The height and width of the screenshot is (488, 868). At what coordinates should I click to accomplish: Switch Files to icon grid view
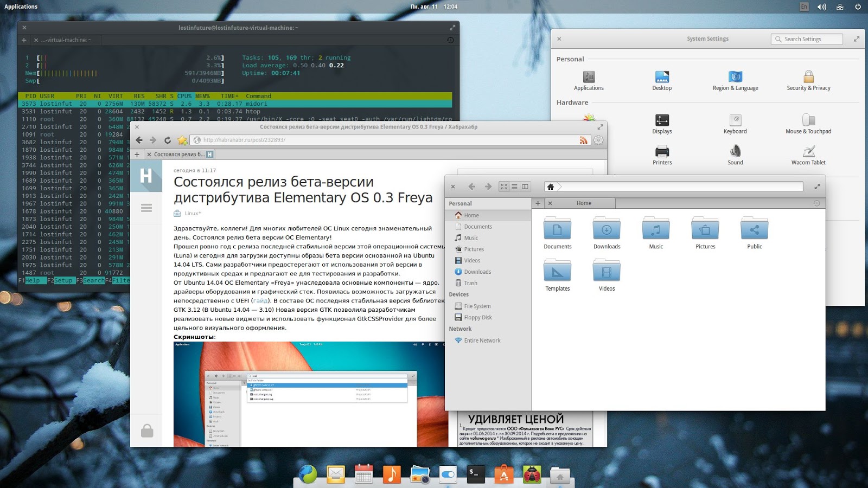[504, 187]
